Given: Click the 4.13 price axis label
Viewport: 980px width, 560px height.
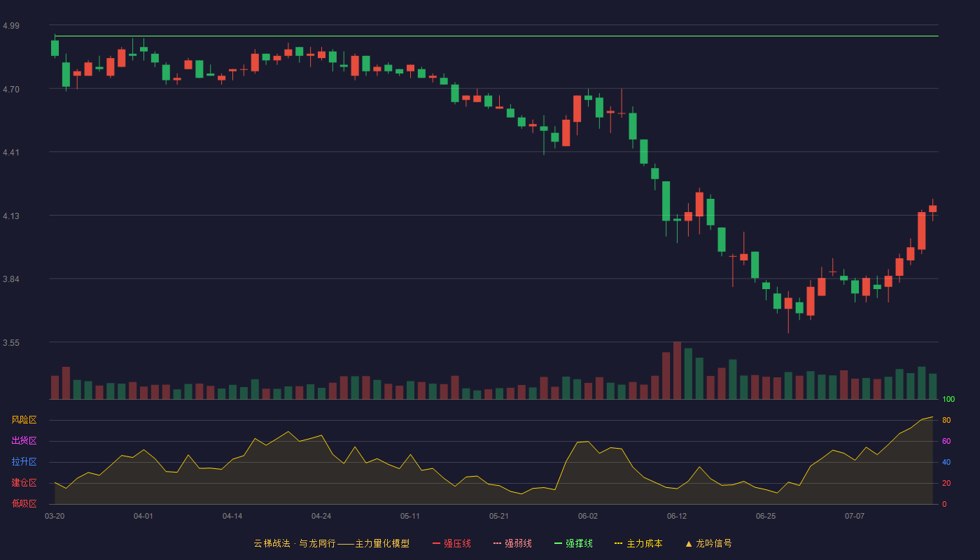Looking at the screenshot, I should pyautogui.click(x=11, y=216).
